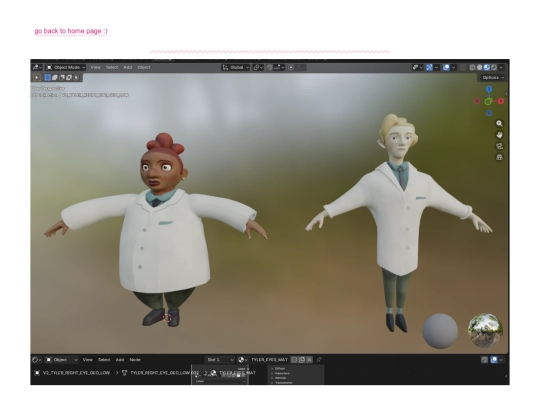Open the transform pivot point dropdown

coord(258,68)
